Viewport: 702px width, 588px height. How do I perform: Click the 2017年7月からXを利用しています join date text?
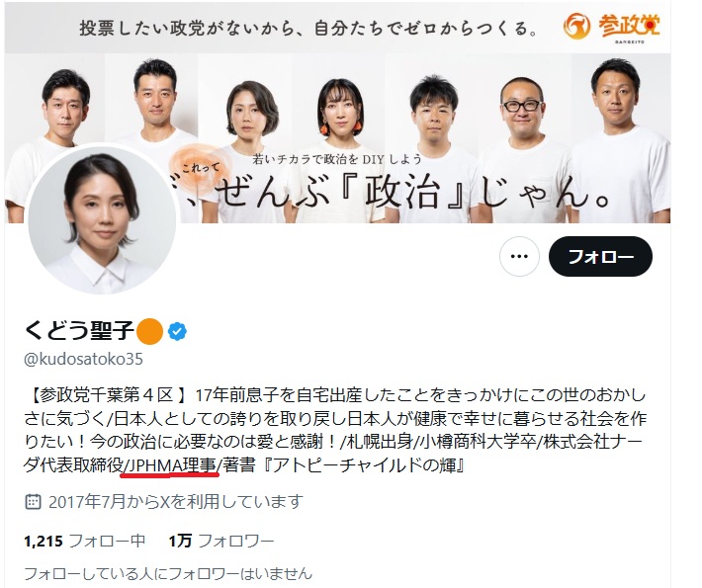pyautogui.click(x=176, y=502)
